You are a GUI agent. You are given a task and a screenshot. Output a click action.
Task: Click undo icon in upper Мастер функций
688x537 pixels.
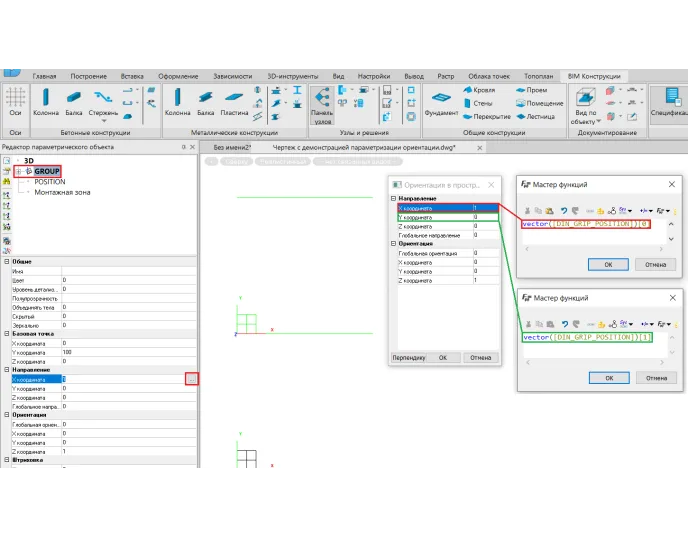[x=564, y=211]
